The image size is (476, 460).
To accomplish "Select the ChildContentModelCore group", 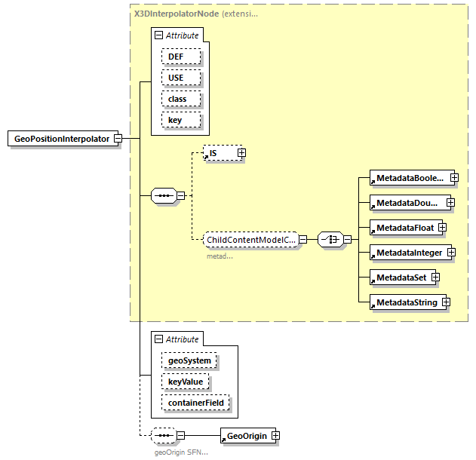I will coord(250,240).
